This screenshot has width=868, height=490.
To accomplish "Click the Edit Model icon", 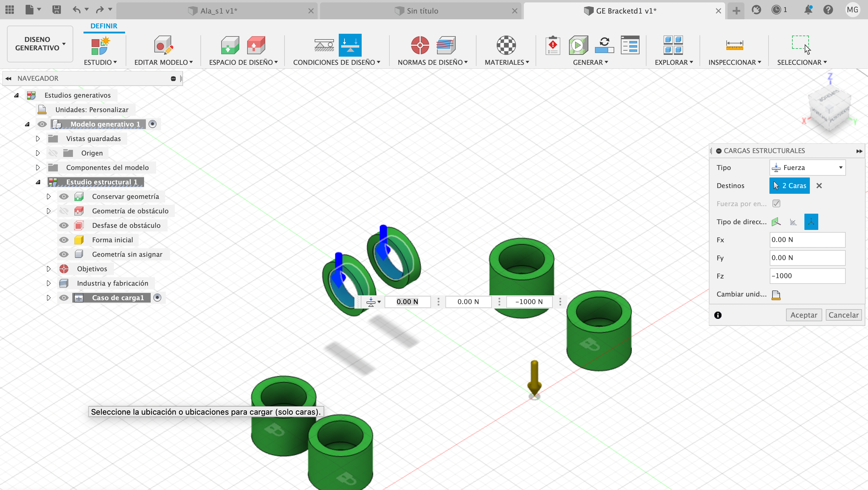I will tap(163, 45).
